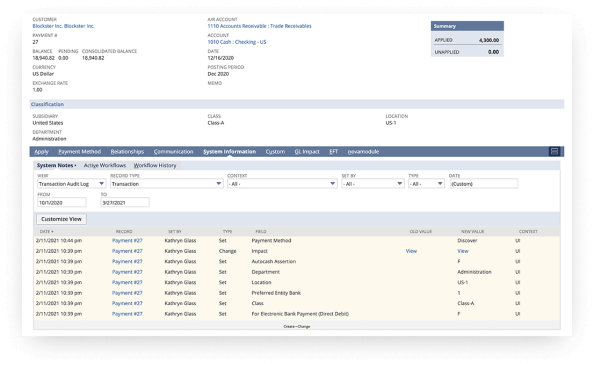Open Payment #27 link in Preferred Entity Bank row

coord(127,293)
